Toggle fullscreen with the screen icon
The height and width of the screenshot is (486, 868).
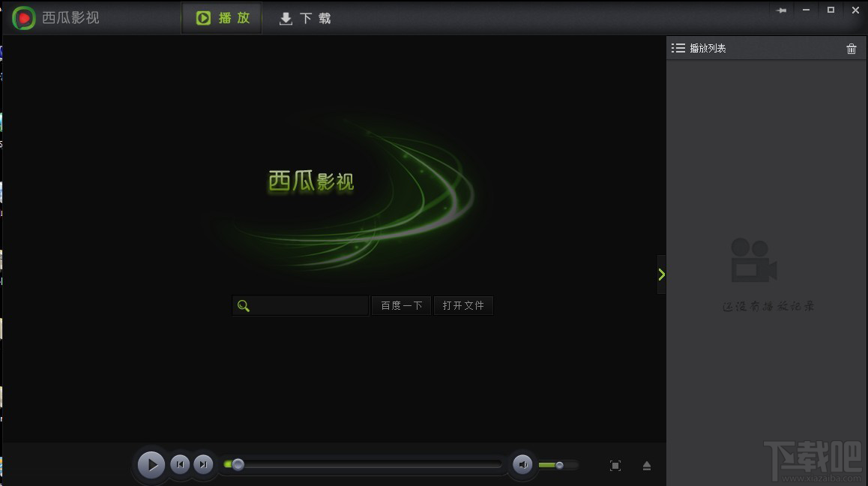(615, 465)
